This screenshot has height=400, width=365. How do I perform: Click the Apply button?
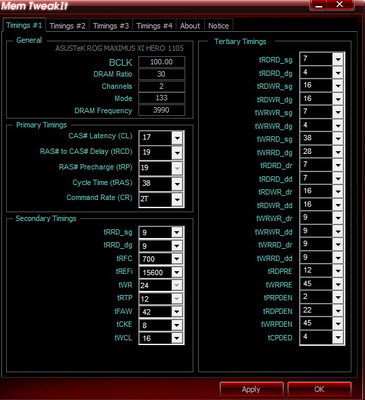(x=251, y=389)
